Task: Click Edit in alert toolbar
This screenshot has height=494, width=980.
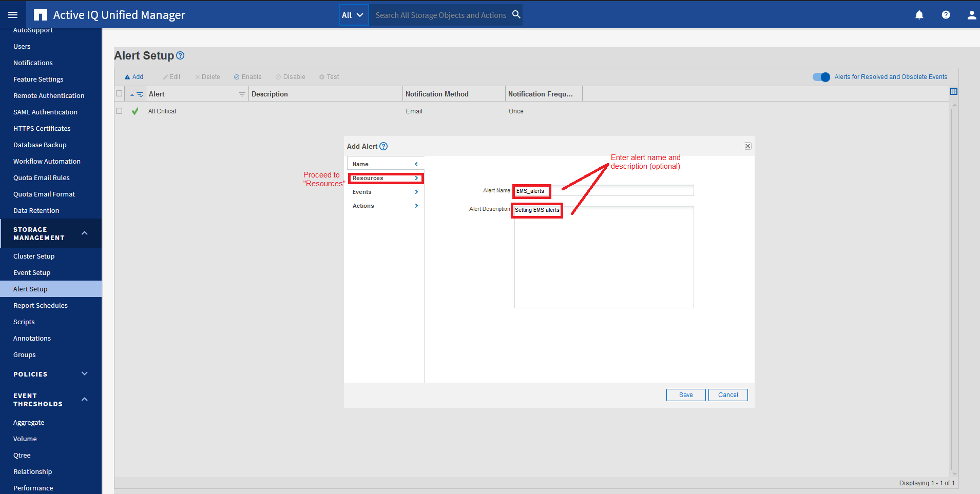Action: pos(171,77)
